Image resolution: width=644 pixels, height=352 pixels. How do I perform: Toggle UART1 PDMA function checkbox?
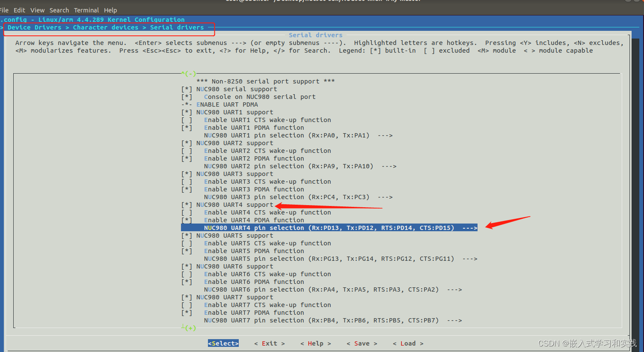187,128
